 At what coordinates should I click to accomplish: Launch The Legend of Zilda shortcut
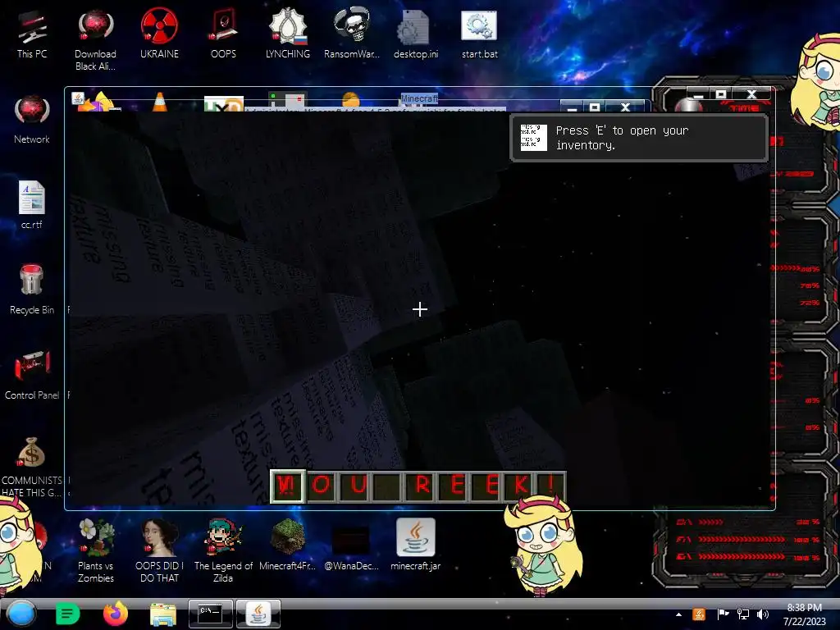223,550
